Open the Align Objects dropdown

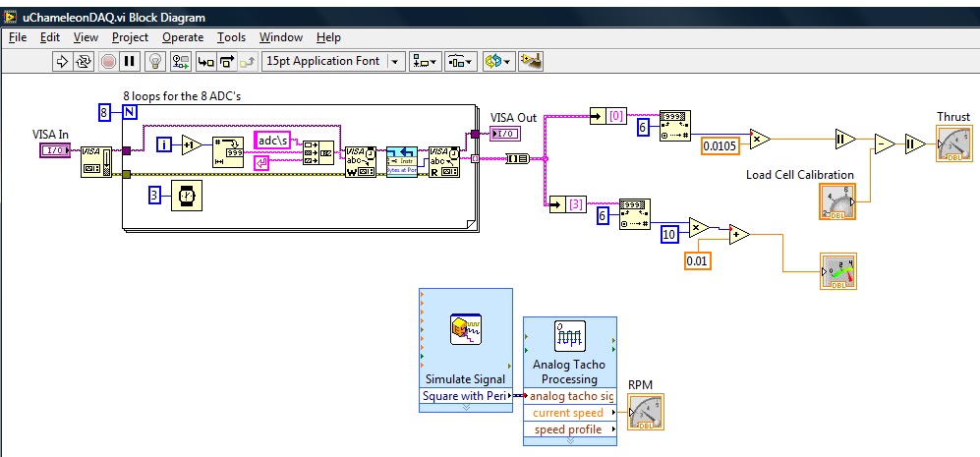click(425, 61)
